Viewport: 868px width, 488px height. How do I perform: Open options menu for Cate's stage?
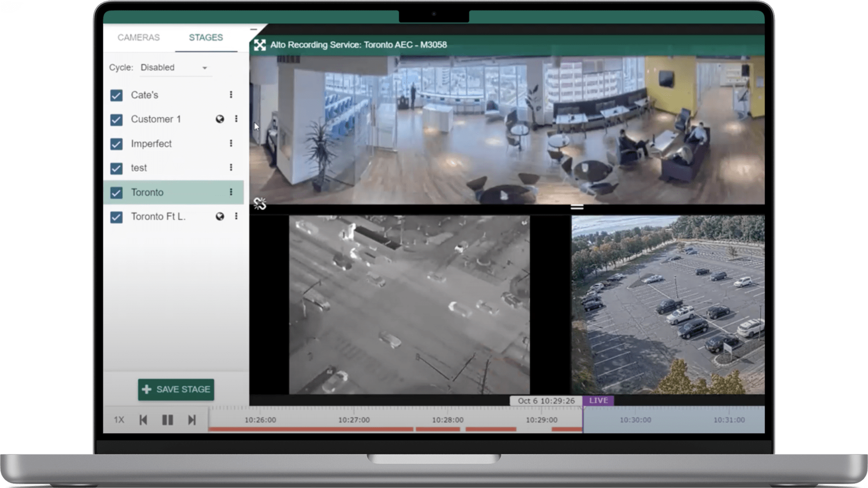[x=231, y=95]
